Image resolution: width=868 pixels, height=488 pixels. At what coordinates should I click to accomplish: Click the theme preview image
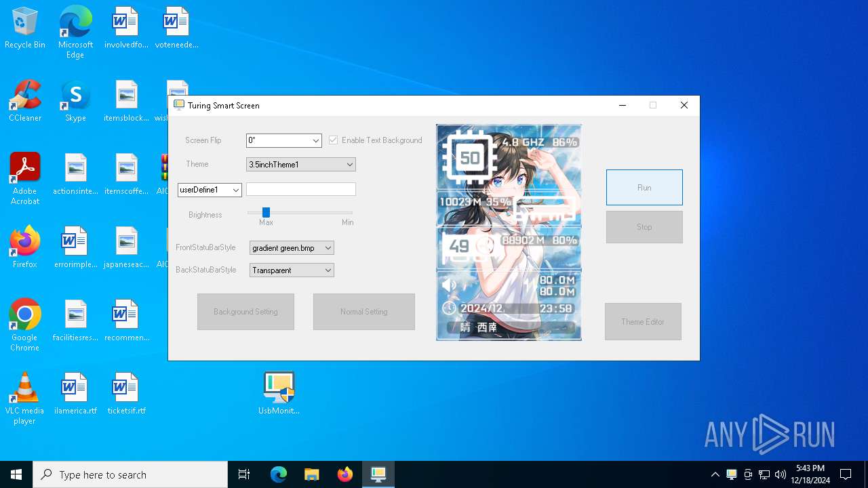click(x=509, y=232)
